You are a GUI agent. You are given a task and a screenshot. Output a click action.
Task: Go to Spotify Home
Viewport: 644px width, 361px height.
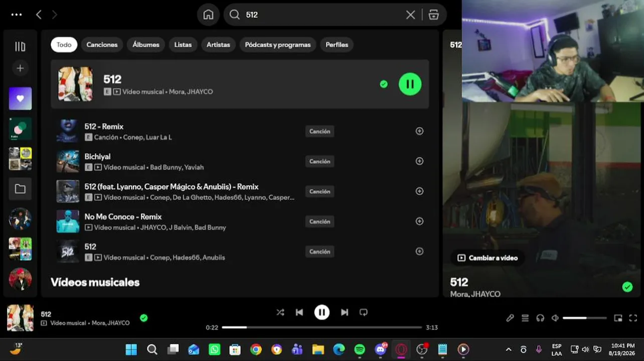tap(208, 15)
